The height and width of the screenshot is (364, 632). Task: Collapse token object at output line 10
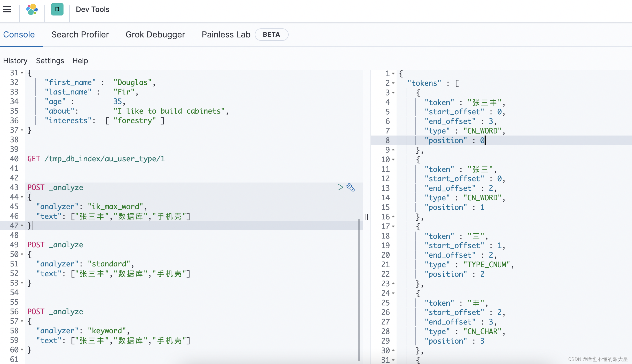[x=393, y=159]
